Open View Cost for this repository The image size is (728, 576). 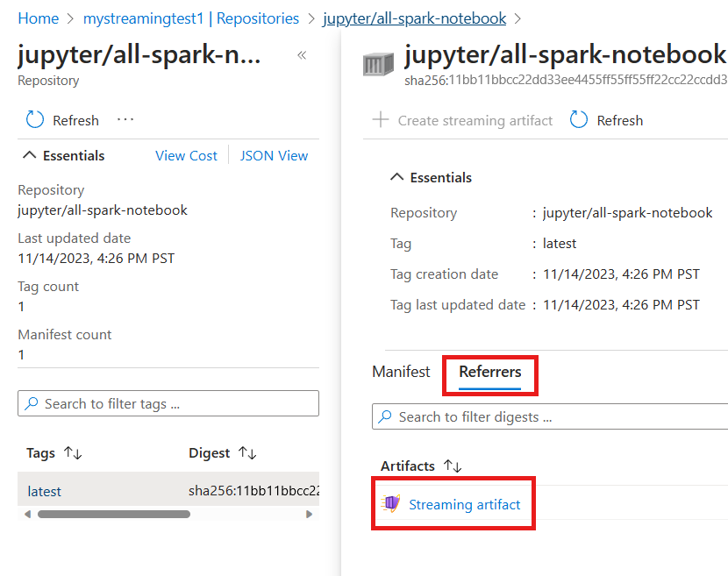[186, 155]
